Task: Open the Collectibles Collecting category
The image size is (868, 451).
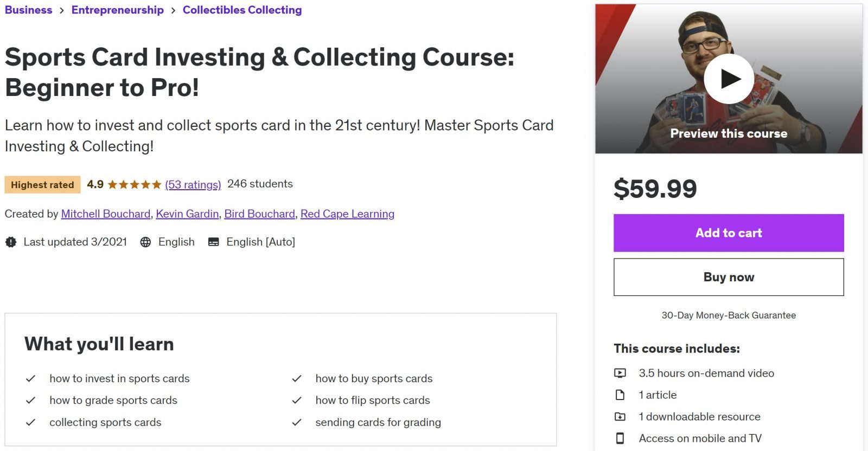Action: 242,9
